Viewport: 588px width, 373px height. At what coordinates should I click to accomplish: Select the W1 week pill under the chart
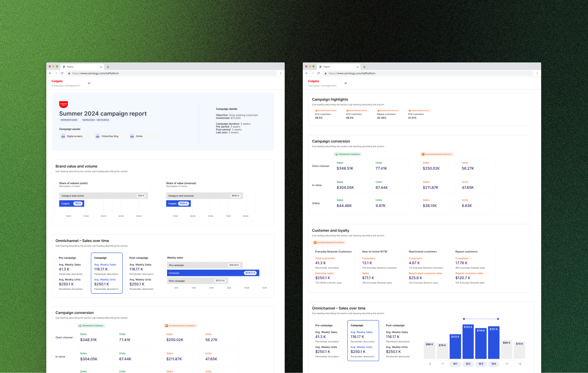(x=455, y=364)
